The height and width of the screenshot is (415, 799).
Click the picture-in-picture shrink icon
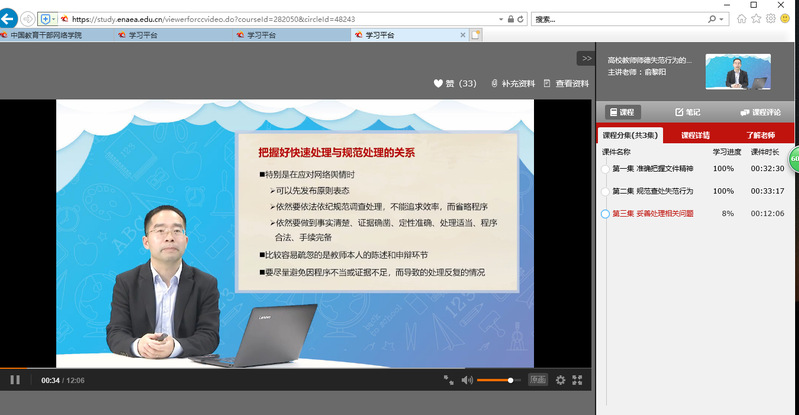click(x=448, y=380)
